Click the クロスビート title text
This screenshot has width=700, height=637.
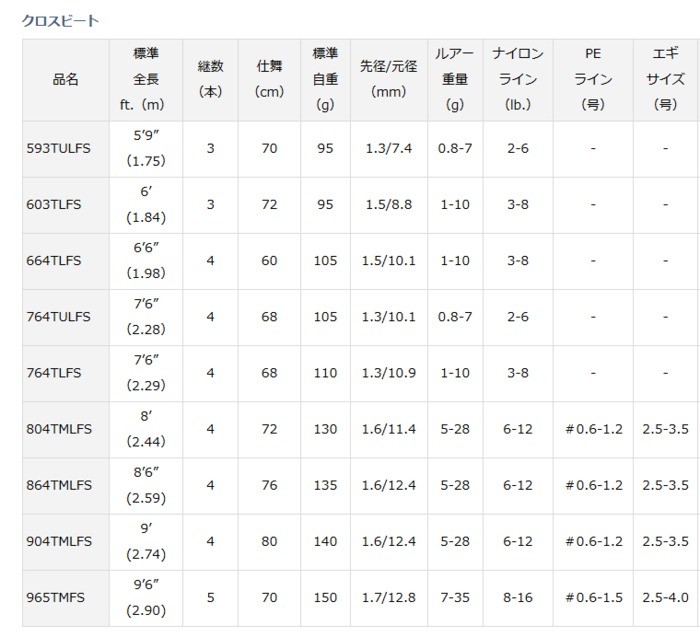point(60,20)
